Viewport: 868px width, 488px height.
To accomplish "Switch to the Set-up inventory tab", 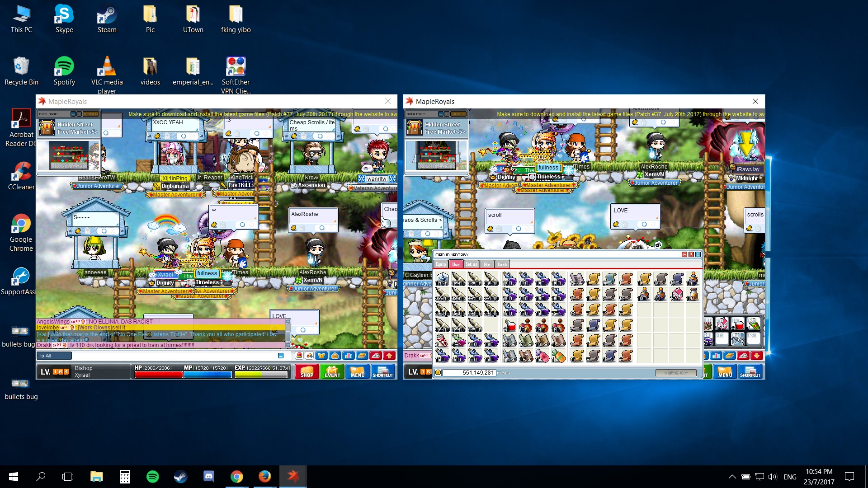I will (x=472, y=264).
